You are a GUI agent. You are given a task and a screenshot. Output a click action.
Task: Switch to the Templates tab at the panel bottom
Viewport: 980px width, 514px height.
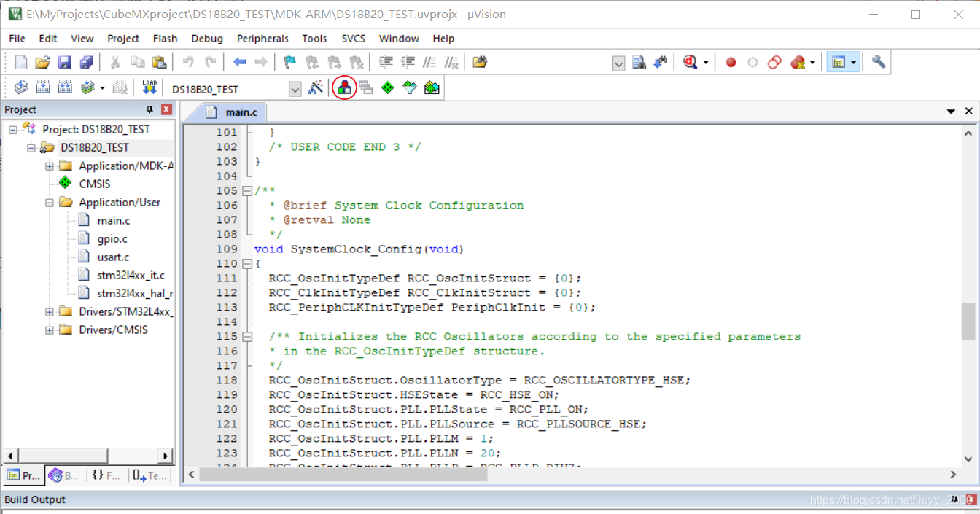pos(149,475)
